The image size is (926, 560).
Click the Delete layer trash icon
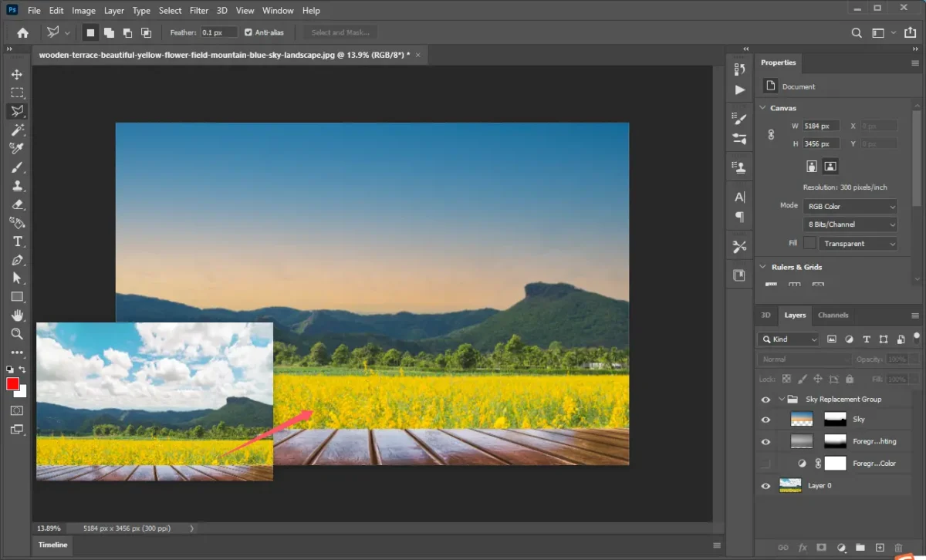(x=898, y=548)
